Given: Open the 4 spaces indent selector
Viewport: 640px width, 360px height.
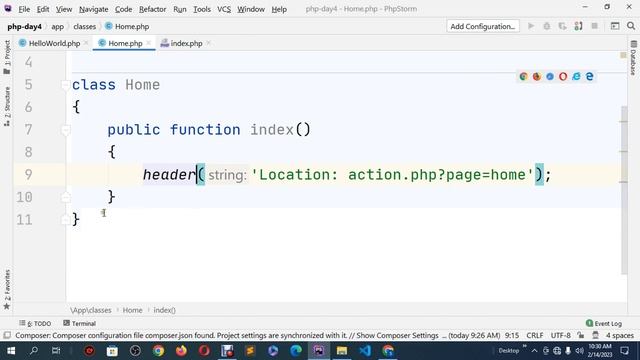Looking at the screenshot, I should pos(620,336).
